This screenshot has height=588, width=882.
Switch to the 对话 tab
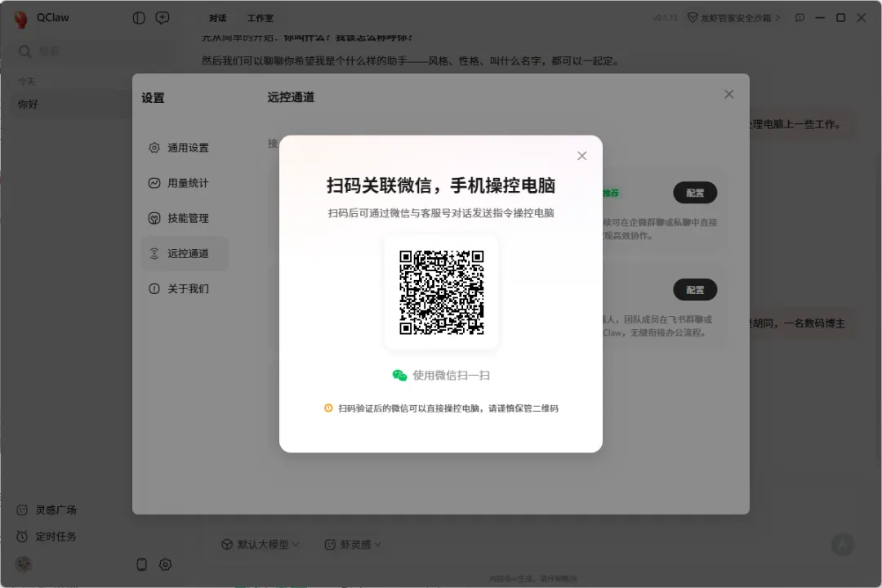[218, 18]
